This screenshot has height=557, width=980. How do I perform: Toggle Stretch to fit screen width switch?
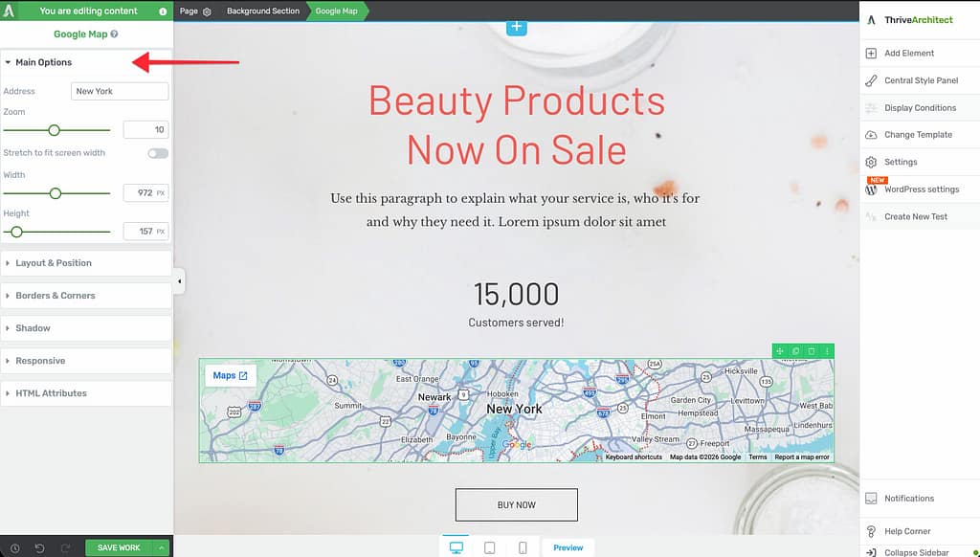[x=158, y=153]
